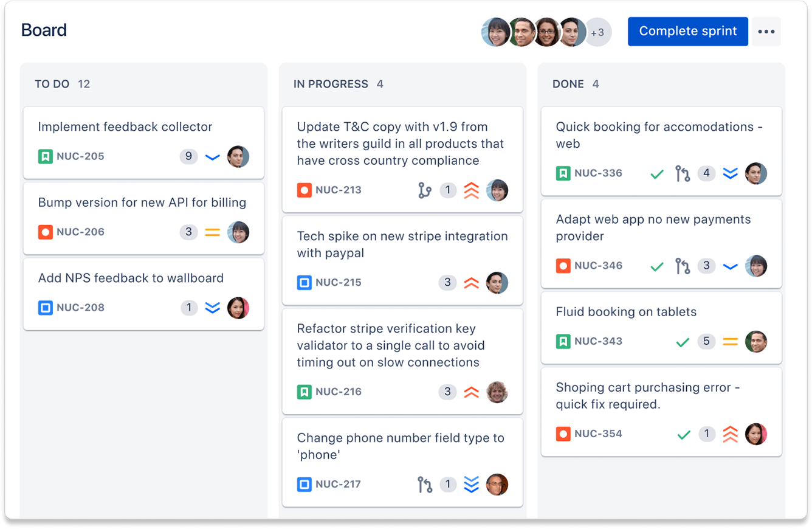This screenshot has height=529, width=812.
Task: Select the IN PROGRESS column header
Action: (332, 84)
